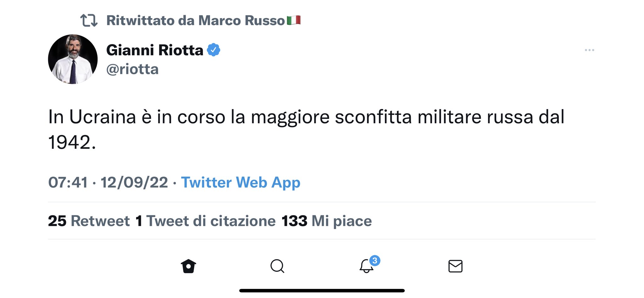Click the retweet arrows icon above tweet
644x298 pixels.
coord(89,20)
